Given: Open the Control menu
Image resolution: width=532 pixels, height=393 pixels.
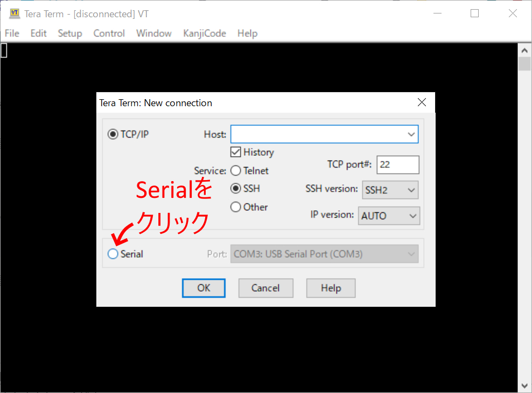Looking at the screenshot, I should (x=109, y=33).
